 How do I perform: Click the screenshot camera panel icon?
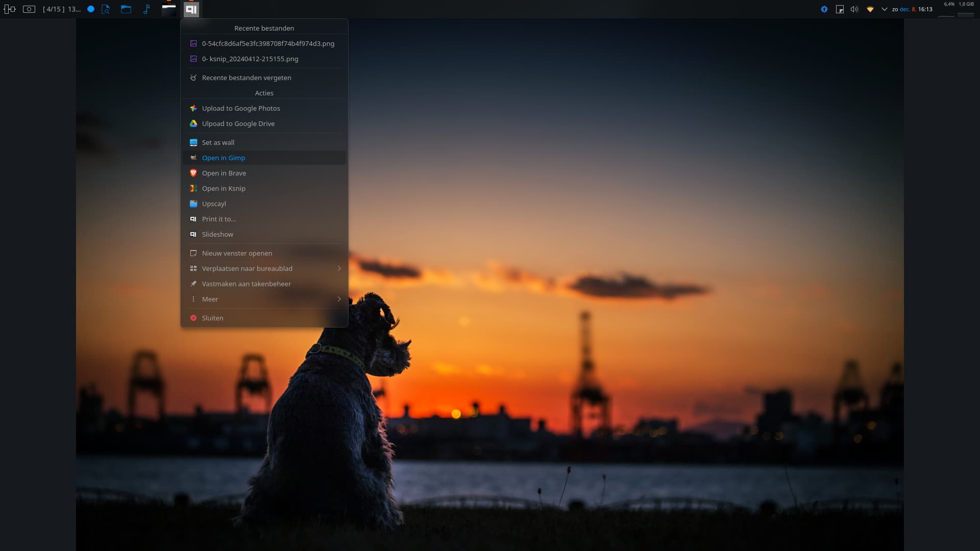(x=29, y=9)
